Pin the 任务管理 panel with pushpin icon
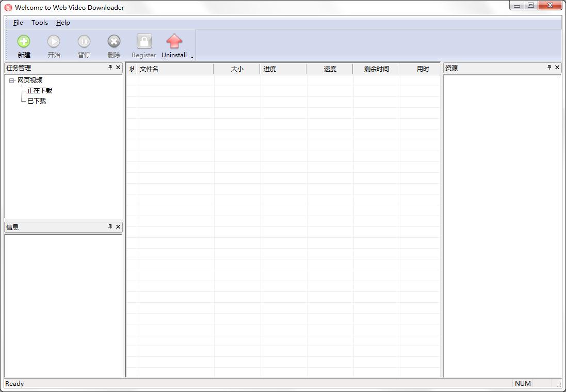Screen dimensions: 566x392 tap(110, 68)
